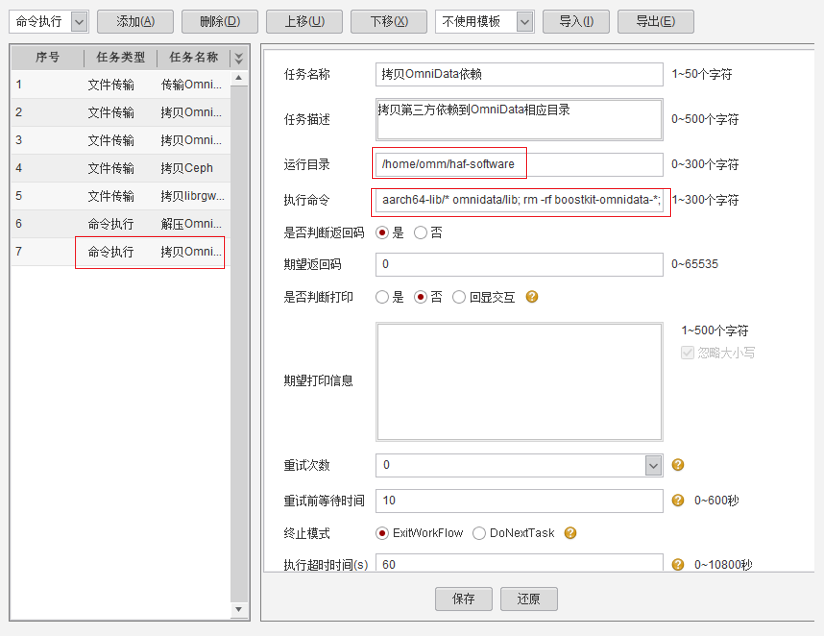The height and width of the screenshot is (636, 824).
Task: Select task row 3 in task list
Action: click(x=121, y=140)
